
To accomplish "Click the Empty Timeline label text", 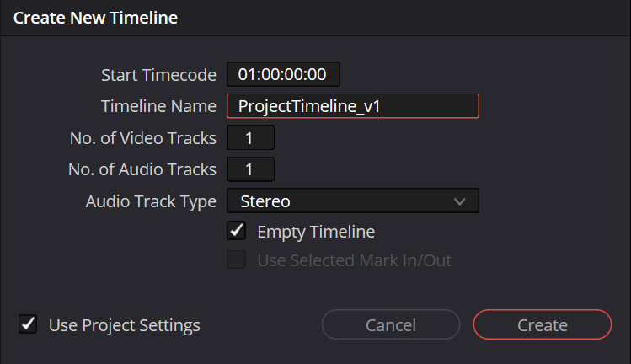I will coord(316,232).
